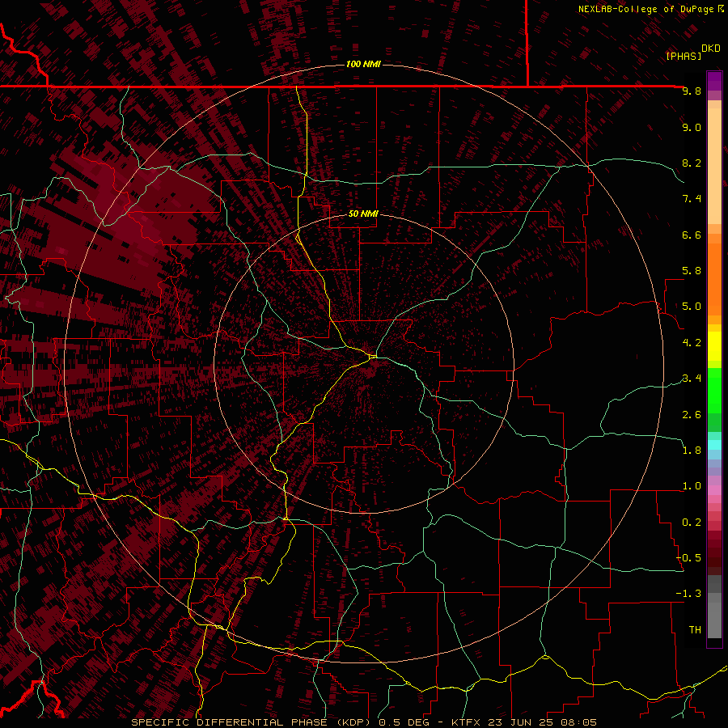Click the 5.0 scale value

click(x=692, y=307)
